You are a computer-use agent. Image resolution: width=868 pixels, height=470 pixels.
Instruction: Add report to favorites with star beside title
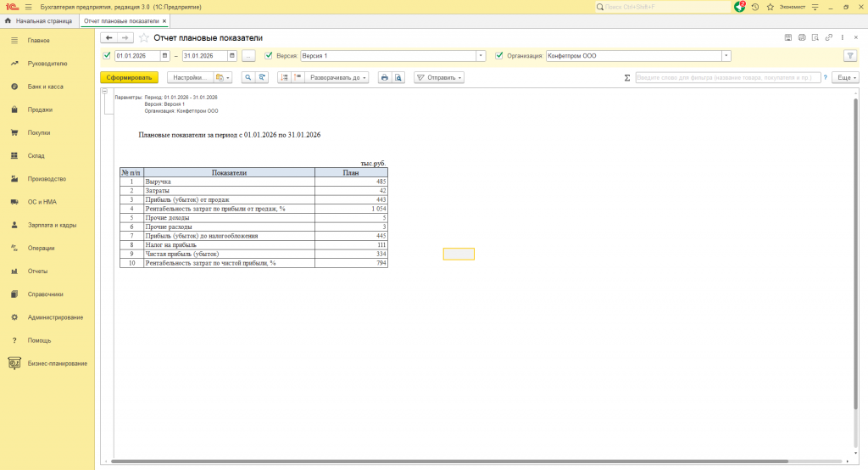(x=144, y=37)
